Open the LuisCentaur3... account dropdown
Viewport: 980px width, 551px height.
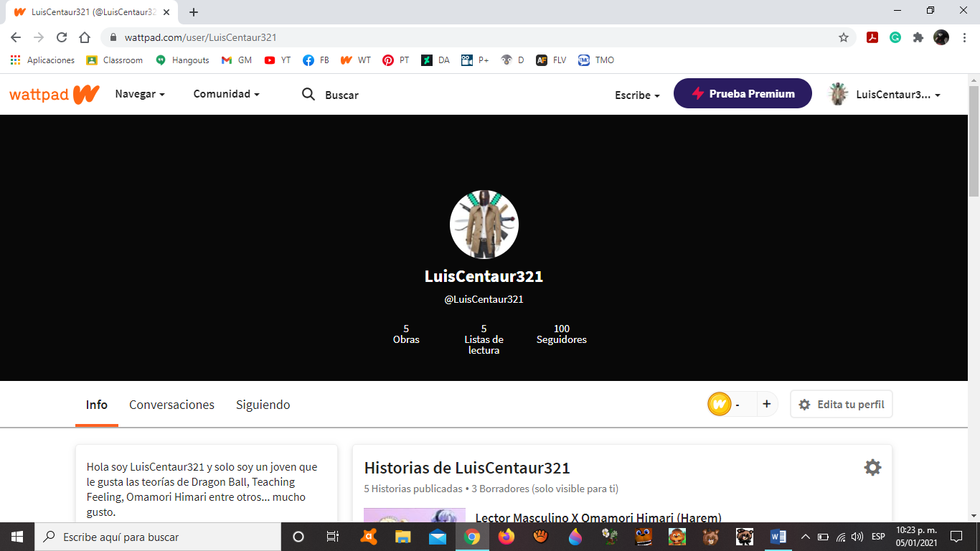pyautogui.click(x=884, y=94)
